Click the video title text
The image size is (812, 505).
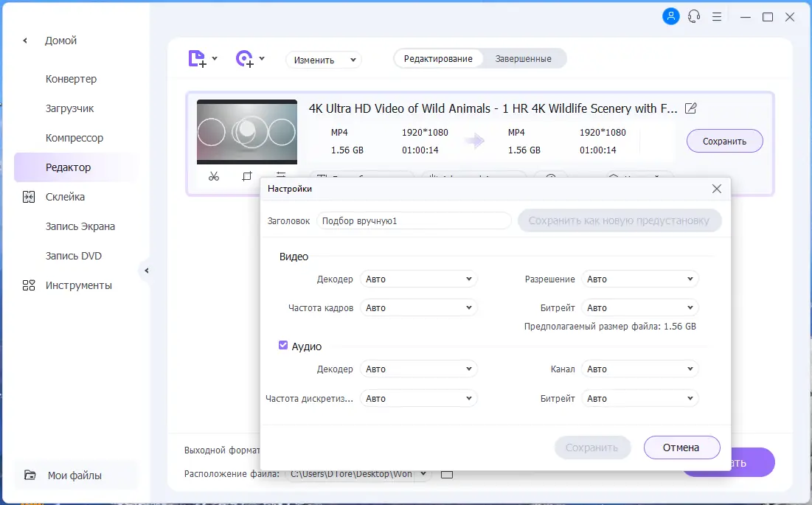coord(493,108)
